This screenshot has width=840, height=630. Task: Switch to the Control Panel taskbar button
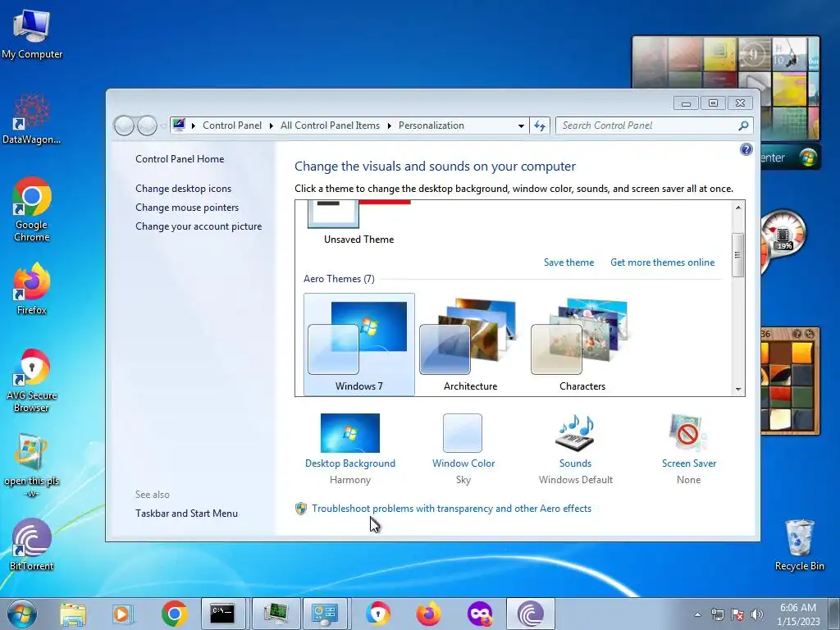[x=325, y=614]
